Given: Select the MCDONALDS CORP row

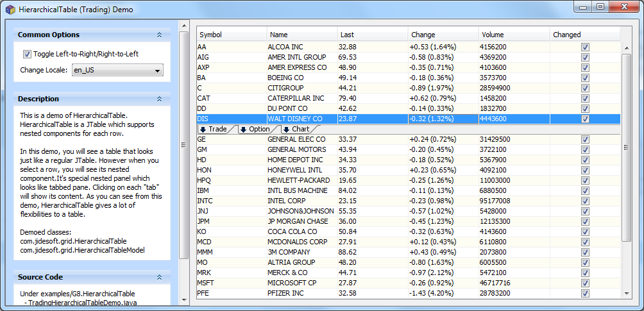Looking at the screenshot, I should coord(408,242).
